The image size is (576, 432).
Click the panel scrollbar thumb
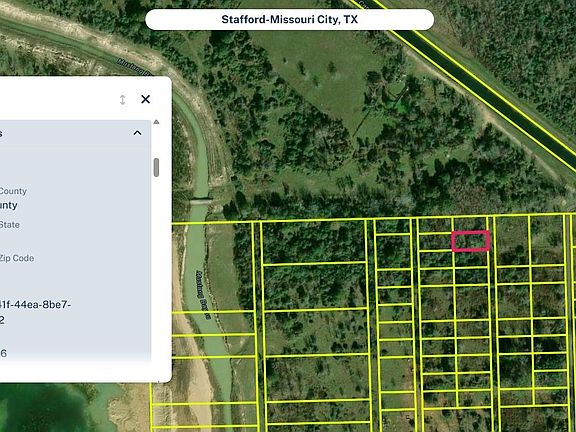(156, 168)
